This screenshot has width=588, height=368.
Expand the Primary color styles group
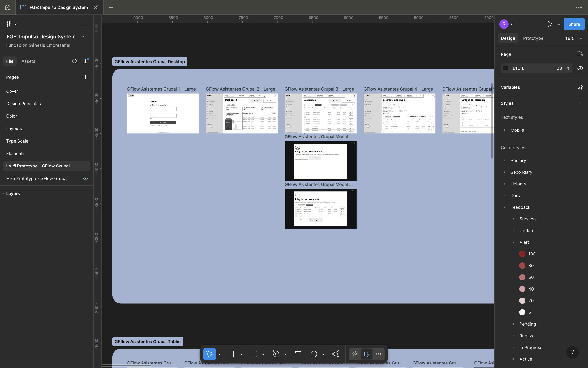[504, 160]
